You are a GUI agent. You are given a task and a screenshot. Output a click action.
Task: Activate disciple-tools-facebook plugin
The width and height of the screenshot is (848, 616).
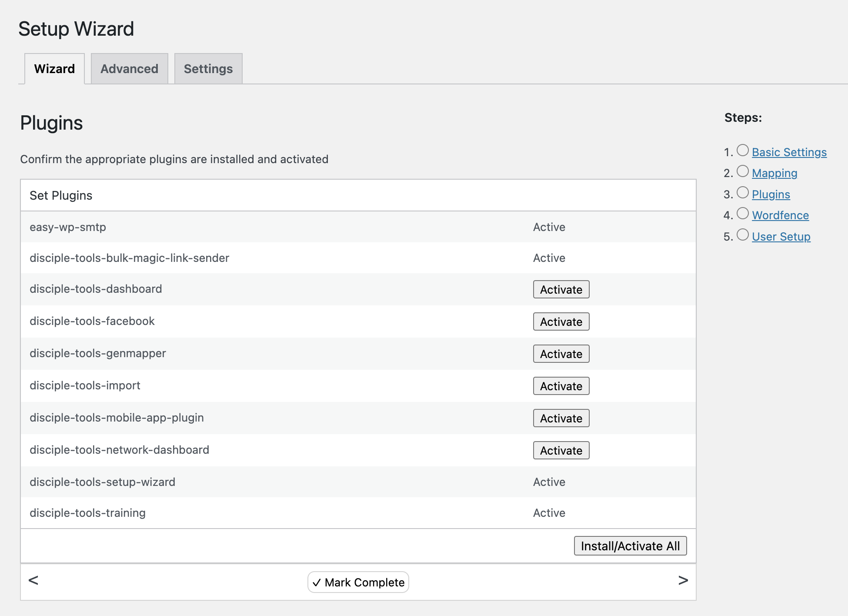point(561,321)
